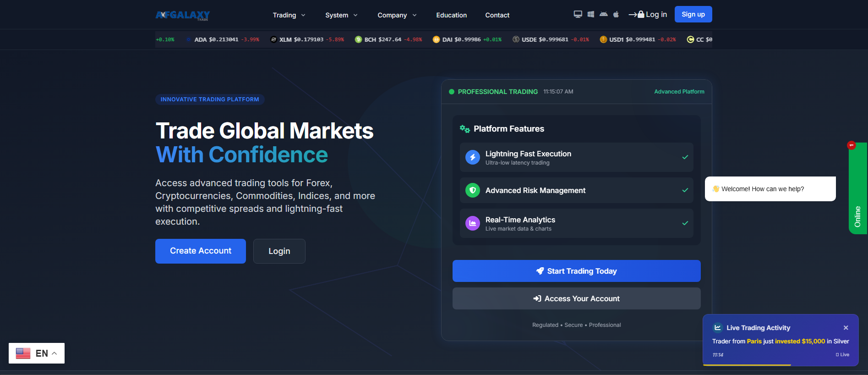Expand the Trading menu dropdown
The height and width of the screenshot is (375, 868).
click(289, 15)
